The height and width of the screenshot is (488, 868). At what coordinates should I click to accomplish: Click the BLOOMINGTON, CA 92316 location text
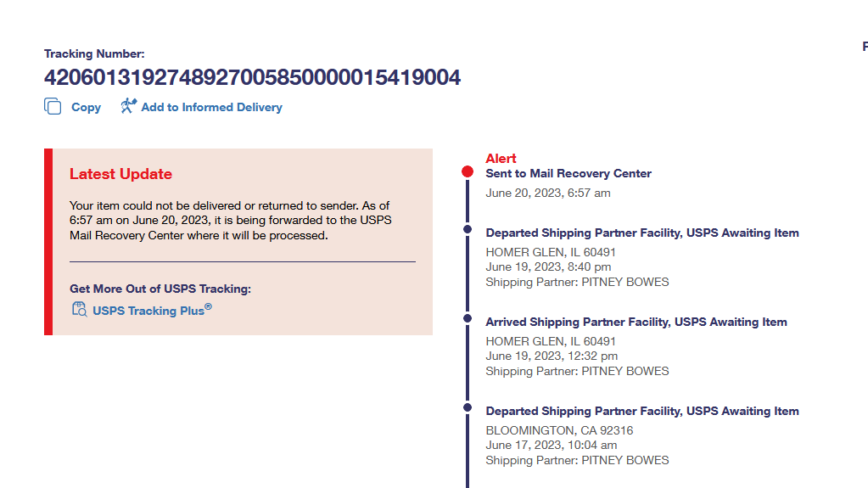click(x=559, y=430)
